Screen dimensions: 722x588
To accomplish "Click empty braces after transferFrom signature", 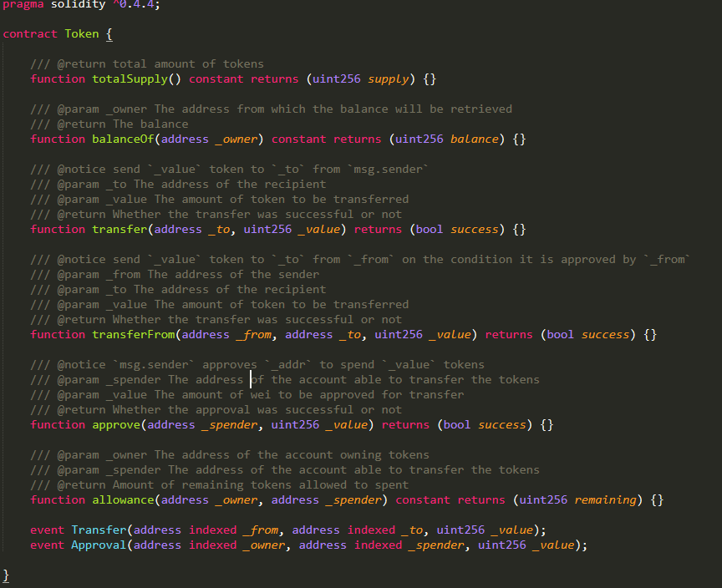I will tap(650, 334).
